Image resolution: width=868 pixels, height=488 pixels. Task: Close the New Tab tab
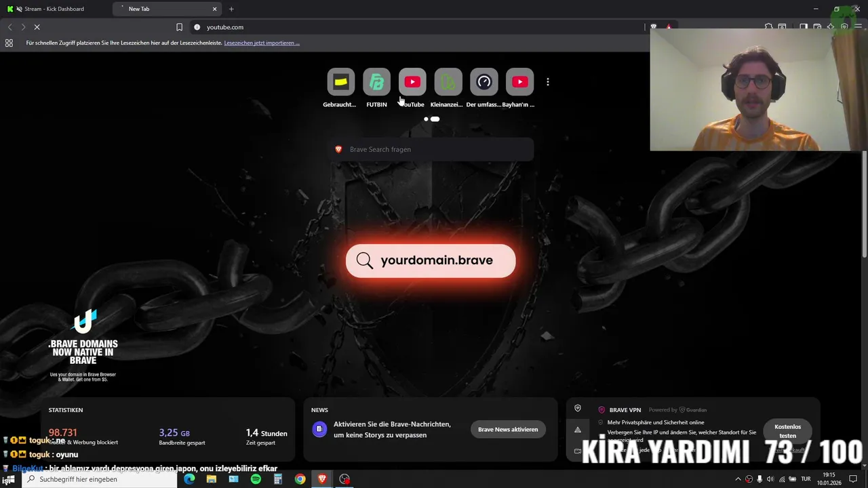tap(215, 9)
